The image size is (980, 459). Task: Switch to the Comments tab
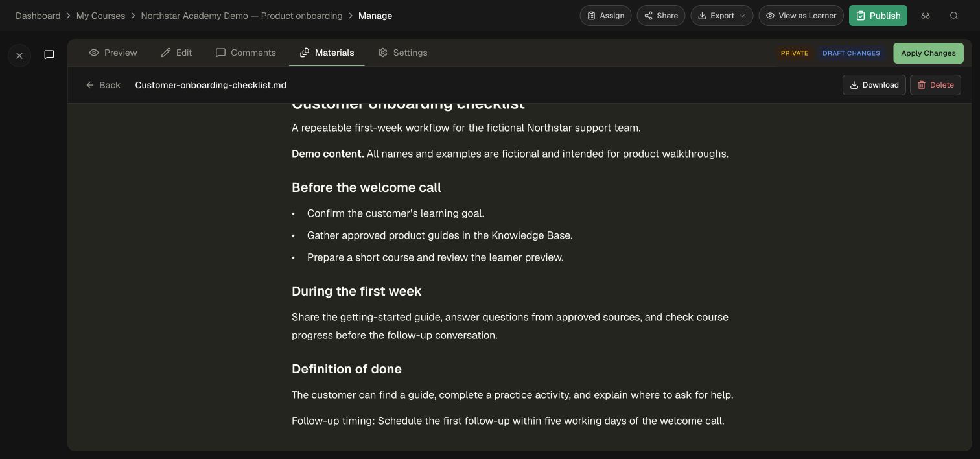(x=246, y=53)
